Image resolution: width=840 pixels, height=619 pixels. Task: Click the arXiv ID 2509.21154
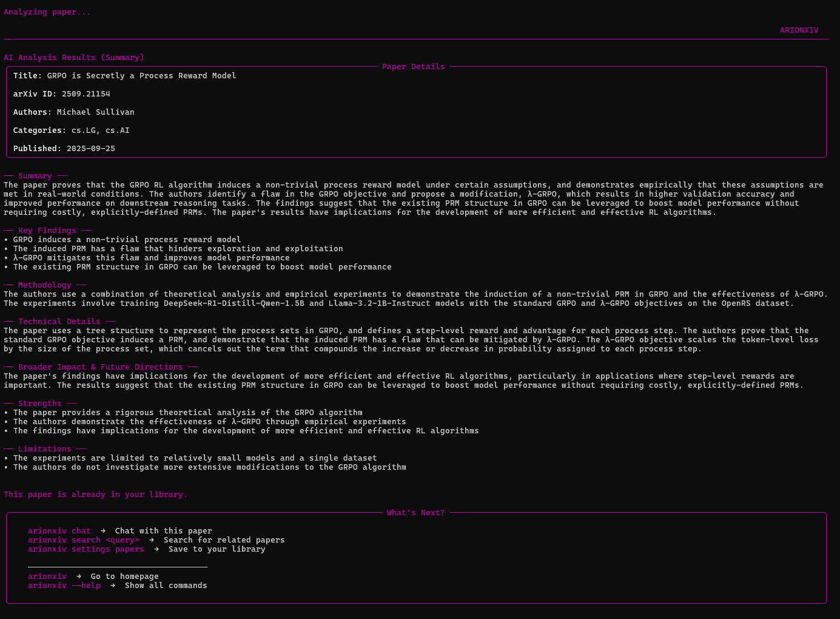(x=86, y=94)
